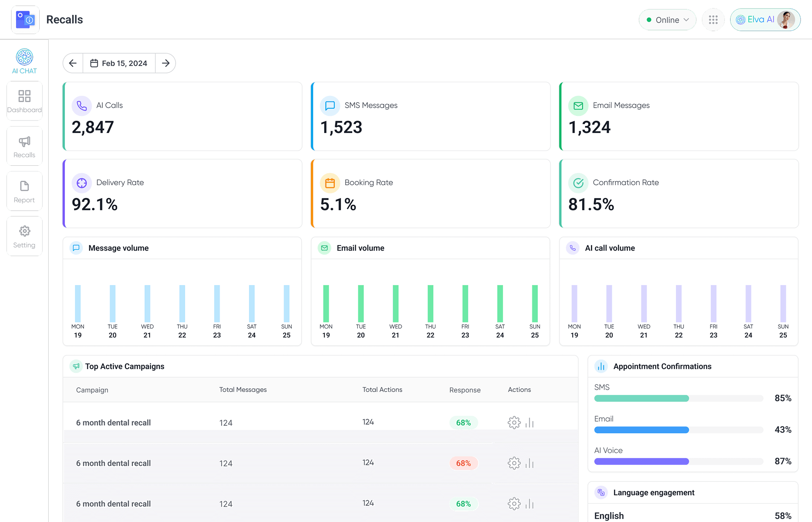Select Tuesday 20 bar in Email volume

361,303
